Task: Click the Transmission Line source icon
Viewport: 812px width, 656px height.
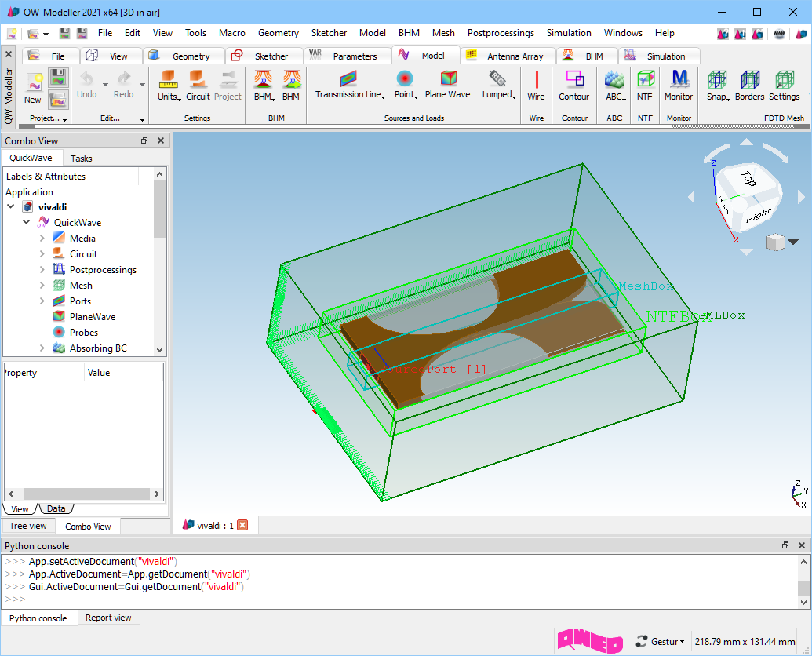Action: 350,85
